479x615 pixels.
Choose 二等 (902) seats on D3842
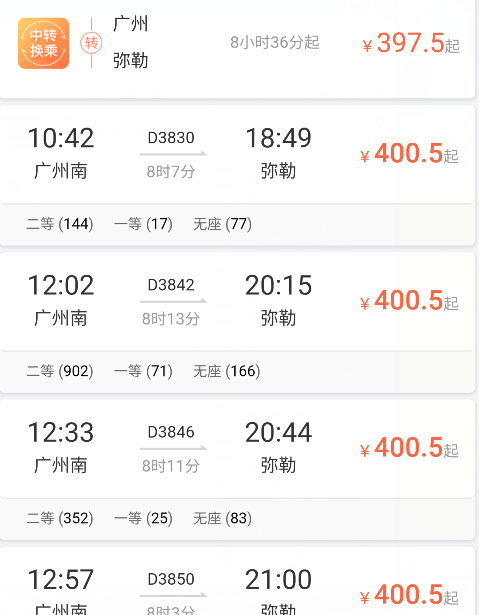point(60,371)
